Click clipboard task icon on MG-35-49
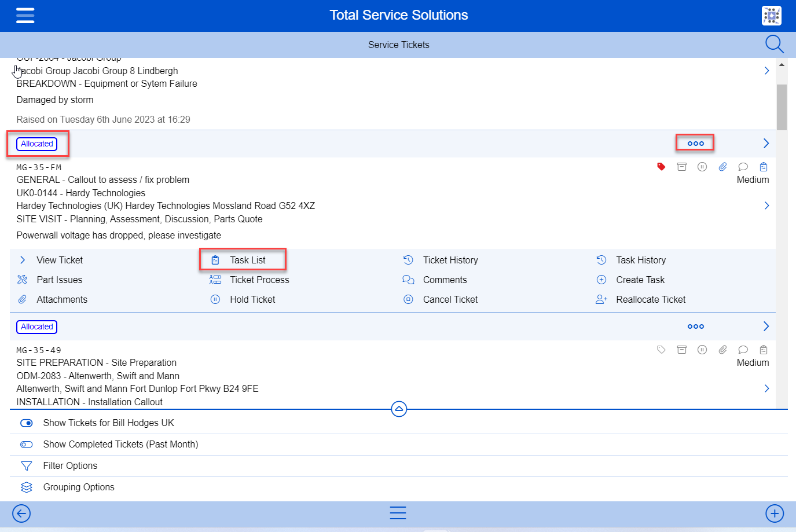Screen dimensions: 796x532 point(764,350)
